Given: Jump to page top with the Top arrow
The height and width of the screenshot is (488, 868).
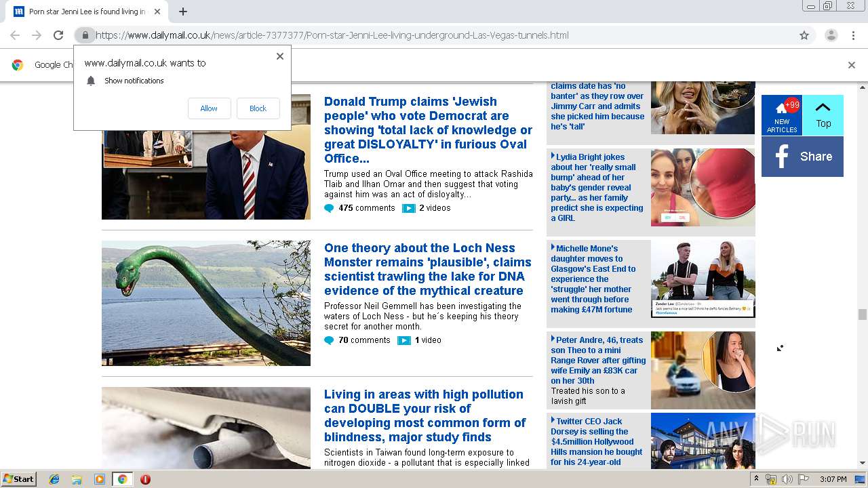Looking at the screenshot, I should coord(823,115).
